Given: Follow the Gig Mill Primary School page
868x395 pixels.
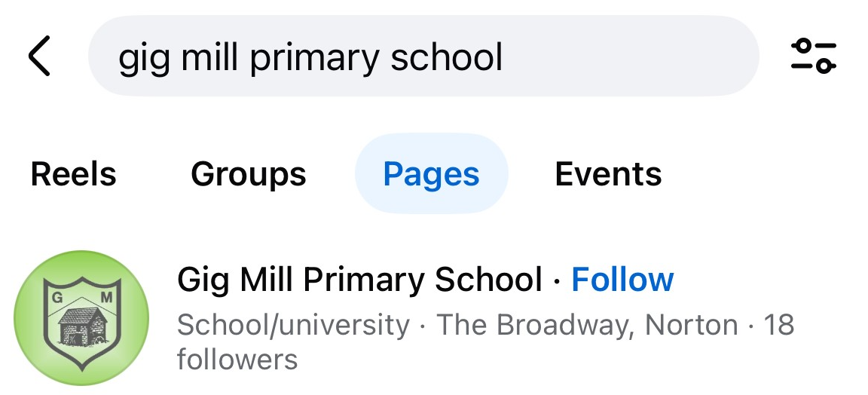Looking at the screenshot, I should coord(622,280).
